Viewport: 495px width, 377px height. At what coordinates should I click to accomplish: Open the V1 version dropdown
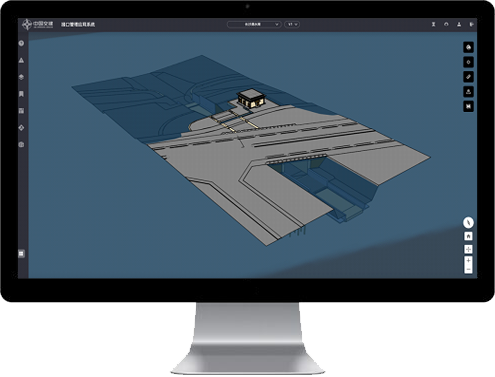tap(292, 24)
